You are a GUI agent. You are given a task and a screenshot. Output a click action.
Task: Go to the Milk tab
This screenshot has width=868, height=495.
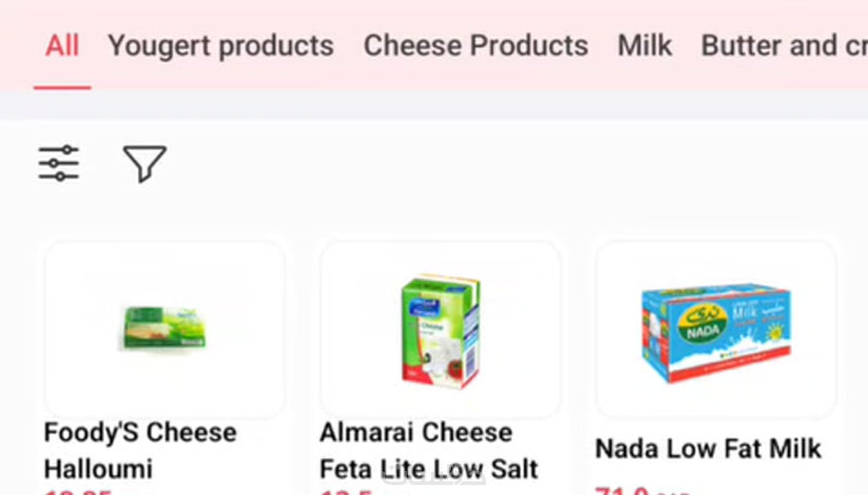point(644,46)
